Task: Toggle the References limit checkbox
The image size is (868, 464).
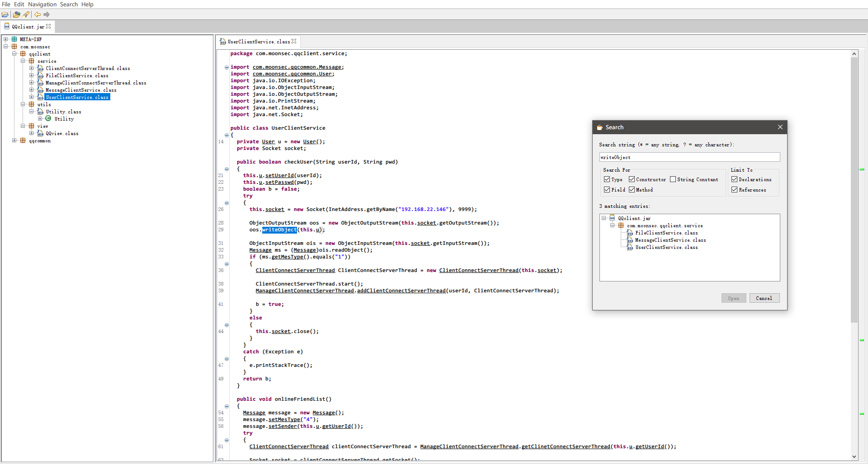Action: 734,190
